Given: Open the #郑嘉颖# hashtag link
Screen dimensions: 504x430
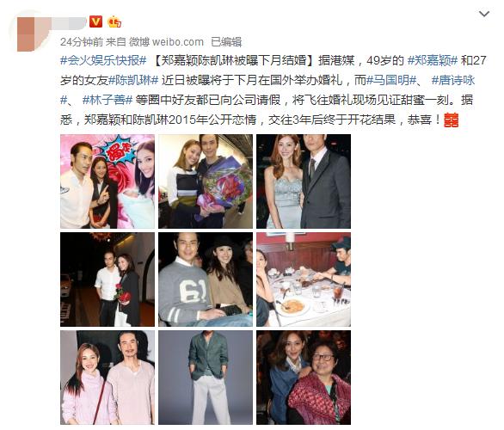Looking at the screenshot, I should point(433,61).
